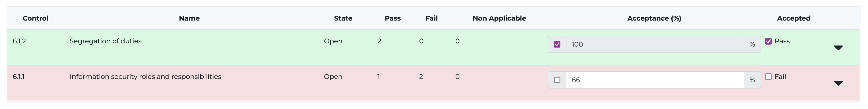Image resolution: width=868 pixels, height=109 pixels.
Task: Click the Accepted column header
Action: 794,18
